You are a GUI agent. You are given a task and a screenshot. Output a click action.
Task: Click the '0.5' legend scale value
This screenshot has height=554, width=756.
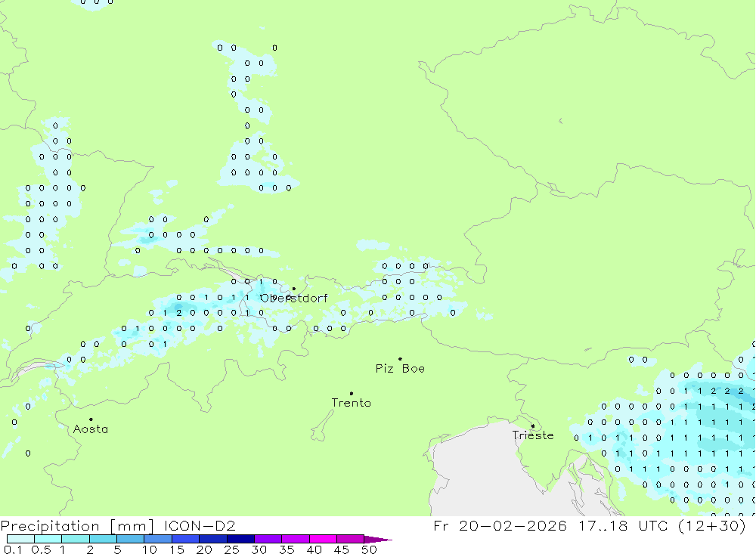pos(41,549)
